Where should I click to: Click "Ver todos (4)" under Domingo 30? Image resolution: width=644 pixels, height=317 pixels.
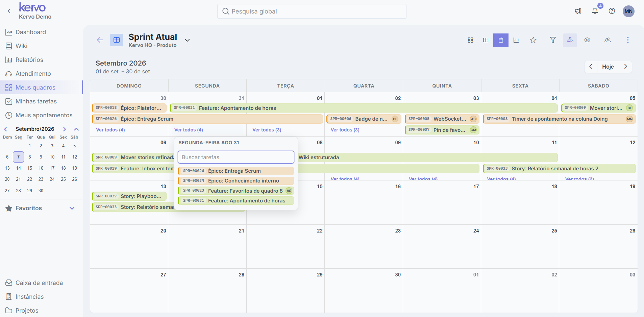pyautogui.click(x=110, y=130)
